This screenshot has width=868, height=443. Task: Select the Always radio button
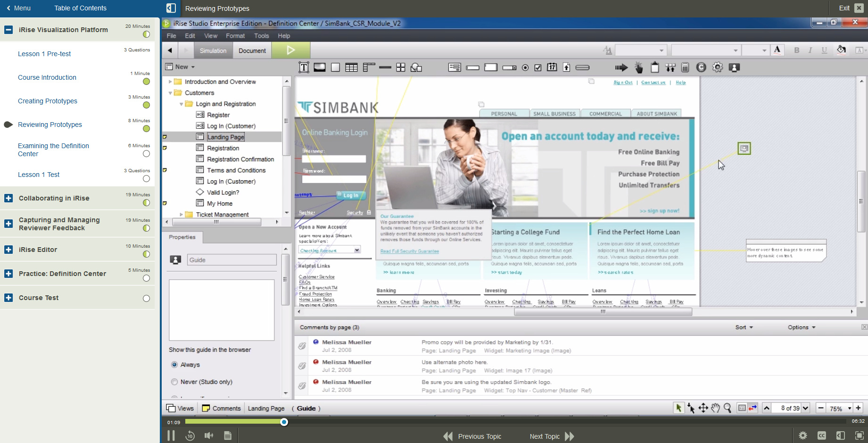[174, 365]
